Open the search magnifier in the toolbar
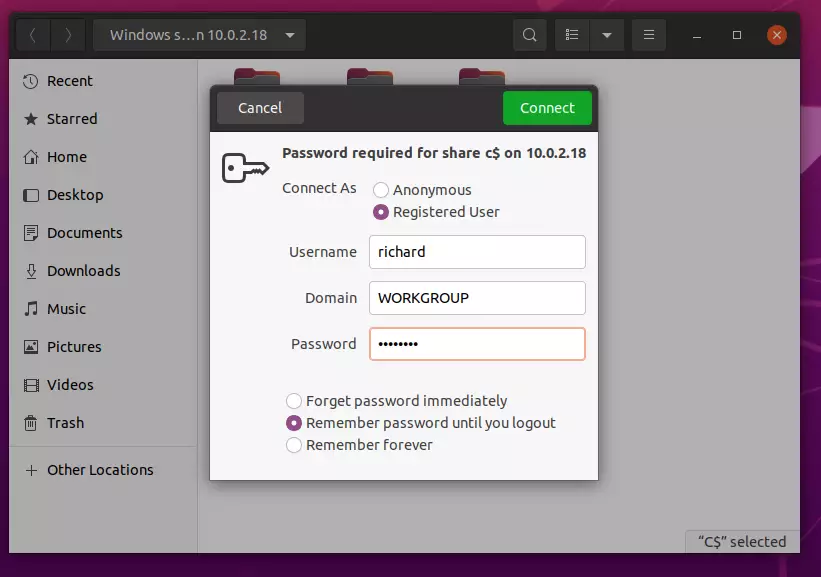Image resolution: width=821 pixels, height=577 pixels. (x=529, y=35)
